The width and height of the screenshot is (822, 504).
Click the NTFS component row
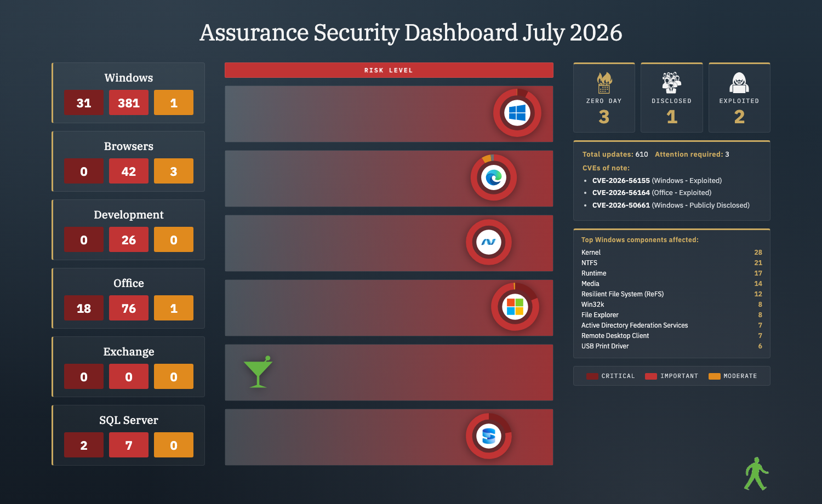click(x=672, y=263)
